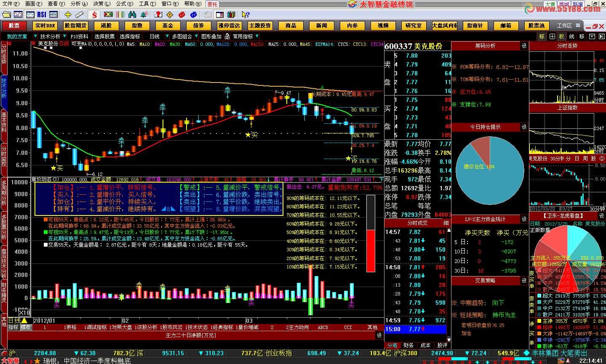Click the 大赛 button in title bar
The width and height of the screenshot is (606, 364).
coord(550,4)
